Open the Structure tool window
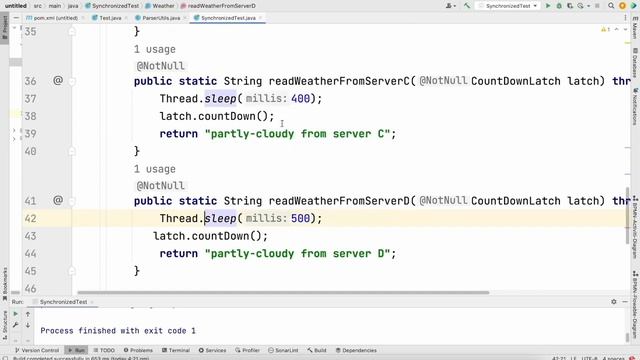This screenshot has width=640, height=360. pyautogui.click(x=4, y=325)
